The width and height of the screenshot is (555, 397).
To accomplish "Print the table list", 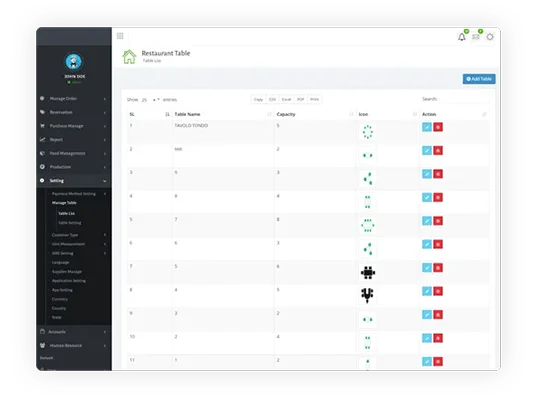I will click(x=314, y=99).
